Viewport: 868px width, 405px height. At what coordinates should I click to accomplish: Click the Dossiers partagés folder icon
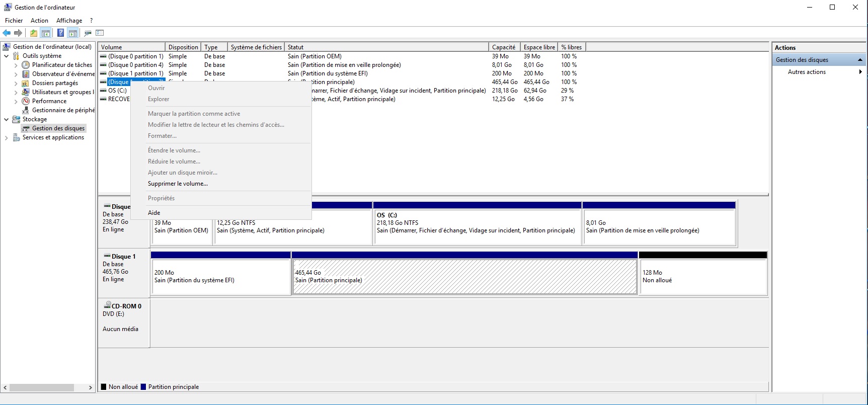coord(26,83)
